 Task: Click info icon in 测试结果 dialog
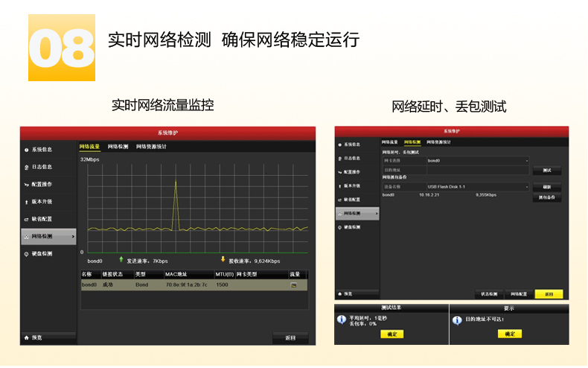tap(341, 320)
